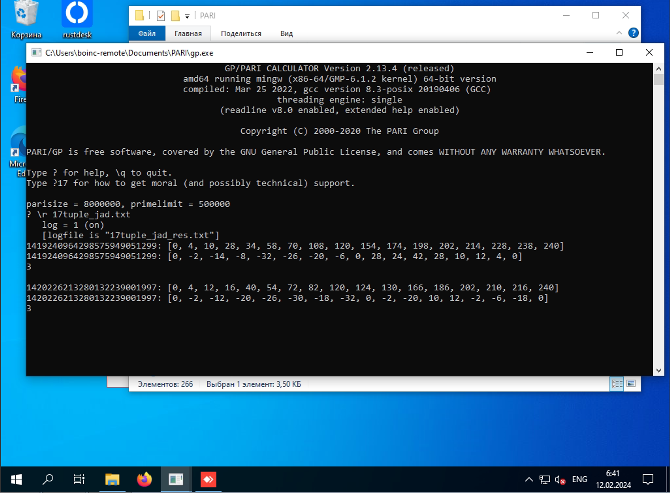Click the gp.exe console window icon
The height and width of the screenshot is (493, 670).
37,53
